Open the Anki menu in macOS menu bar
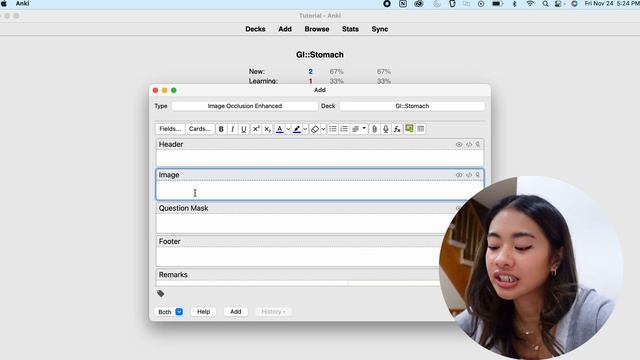Screen dimensions: 640x360 (x=22, y=4)
